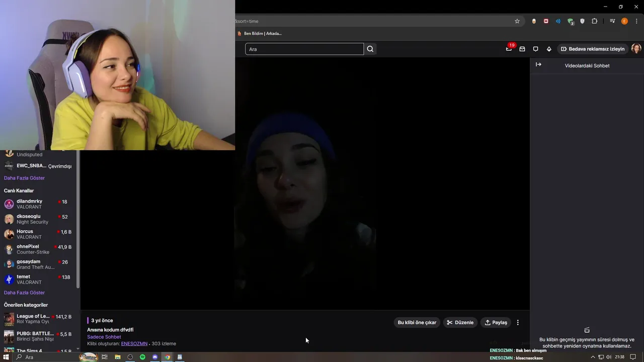Click the Twitch Bits diamond icon
This screenshot has height=362, width=644.
point(549,49)
